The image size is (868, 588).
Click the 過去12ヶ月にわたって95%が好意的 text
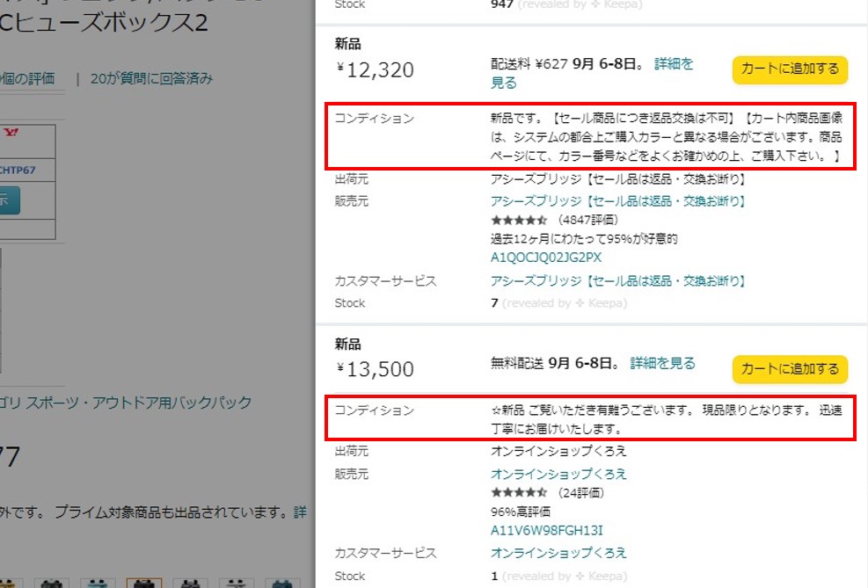(584, 239)
